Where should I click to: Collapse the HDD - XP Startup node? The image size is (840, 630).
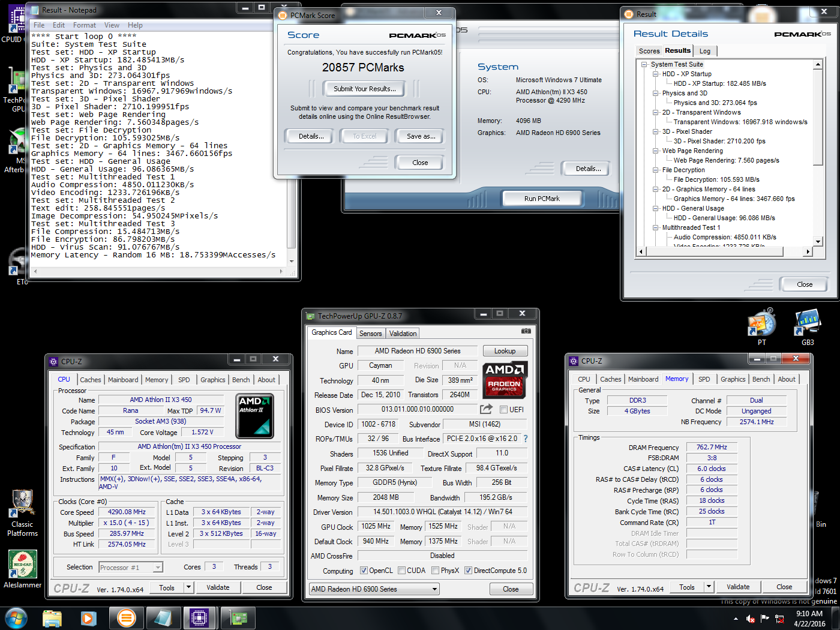click(656, 74)
